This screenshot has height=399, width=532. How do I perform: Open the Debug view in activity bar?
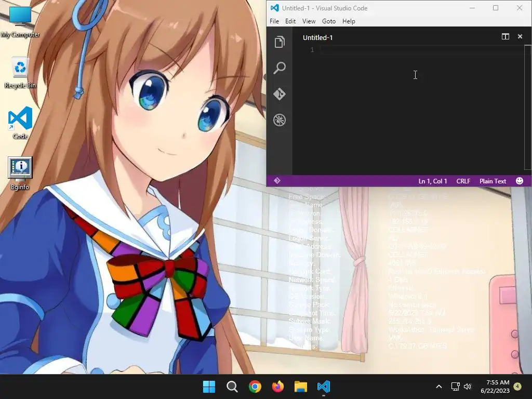pos(280,120)
